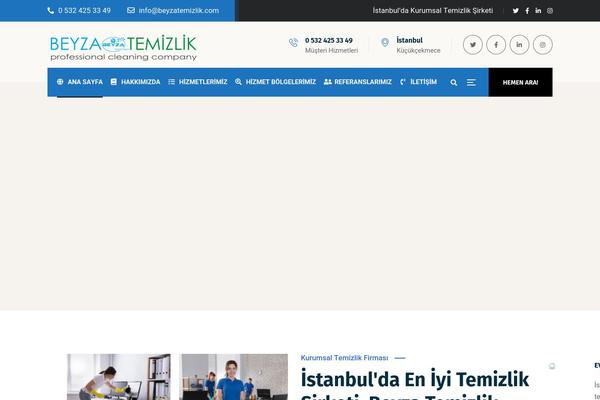The height and width of the screenshot is (400, 600).
Task: Click the Twitter icon in the top bar
Action: coord(515,11)
